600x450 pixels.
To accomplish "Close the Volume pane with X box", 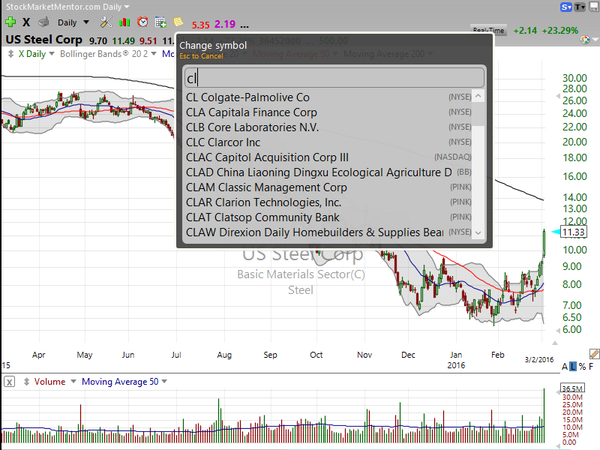I will (x=10, y=382).
